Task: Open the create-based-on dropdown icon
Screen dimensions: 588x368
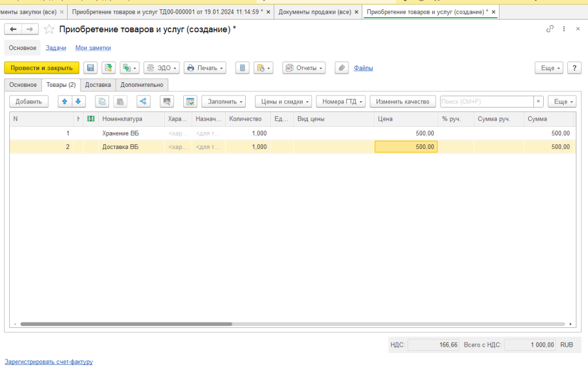Action: tap(130, 68)
